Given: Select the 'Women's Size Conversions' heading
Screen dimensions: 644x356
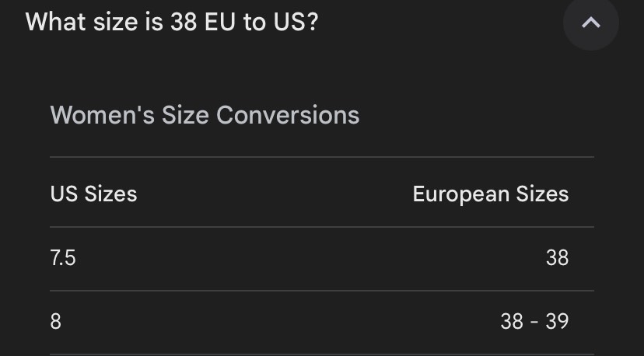Looking at the screenshot, I should pos(205,115).
